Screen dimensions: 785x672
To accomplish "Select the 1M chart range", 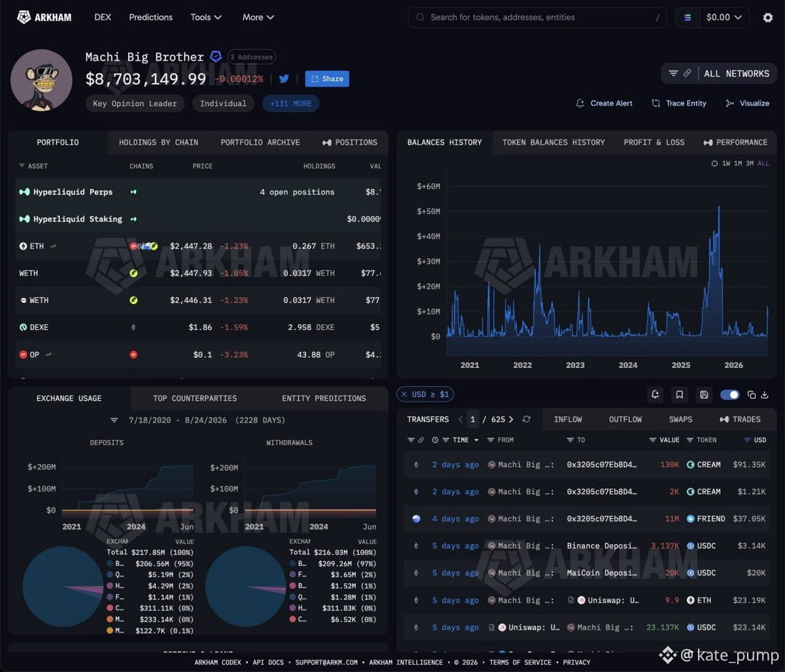I will pos(738,163).
